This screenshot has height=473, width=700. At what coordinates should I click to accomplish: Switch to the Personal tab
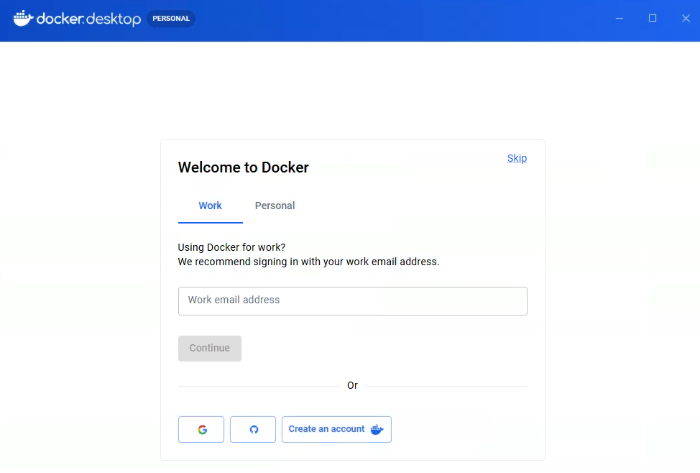(x=275, y=206)
